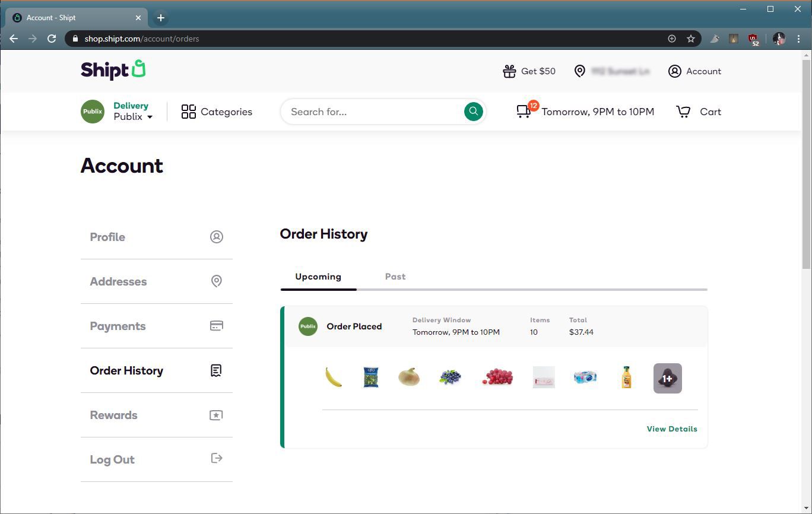Click the Shipt logo
812x514 pixels.
(113, 70)
